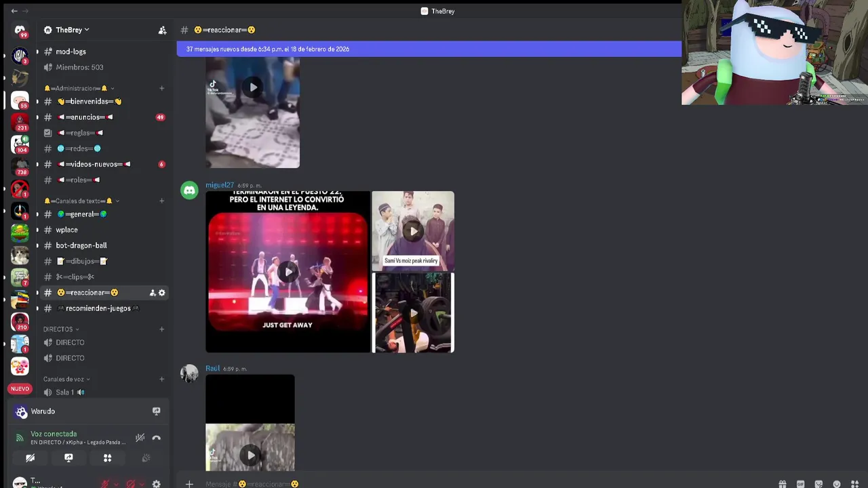Open voice connection signal icon
This screenshot has height=488, width=868.
pyautogui.click(x=20, y=438)
